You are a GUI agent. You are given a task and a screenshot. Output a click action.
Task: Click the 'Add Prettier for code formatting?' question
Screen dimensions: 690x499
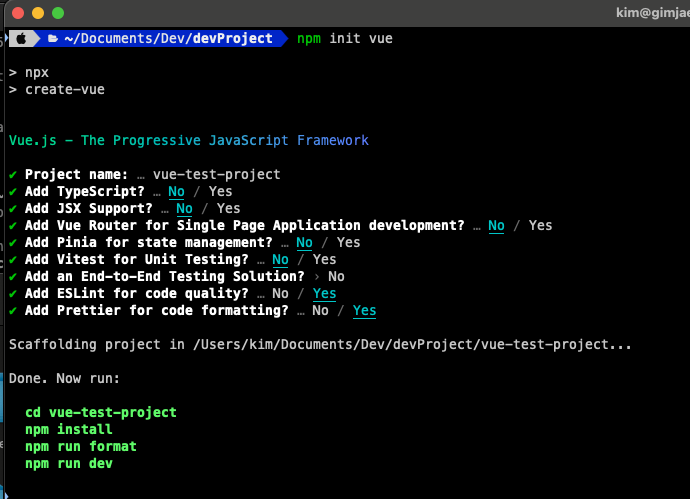click(x=157, y=311)
